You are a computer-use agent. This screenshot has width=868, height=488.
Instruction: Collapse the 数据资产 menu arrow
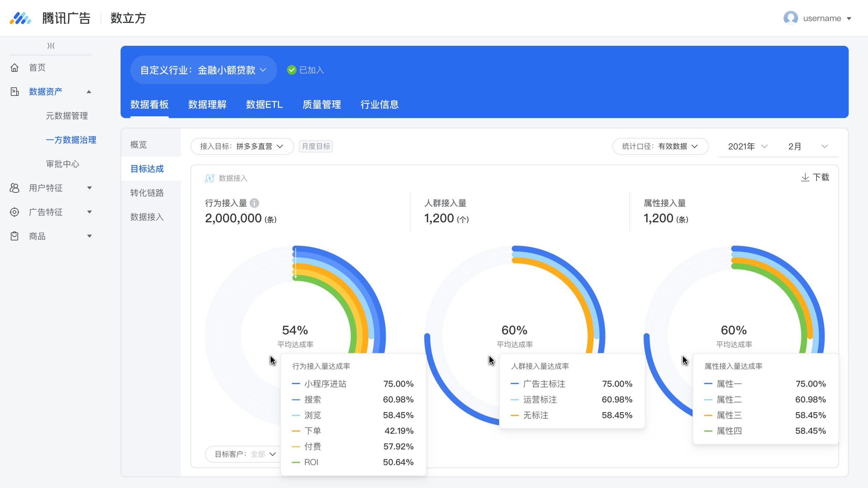pos(89,91)
